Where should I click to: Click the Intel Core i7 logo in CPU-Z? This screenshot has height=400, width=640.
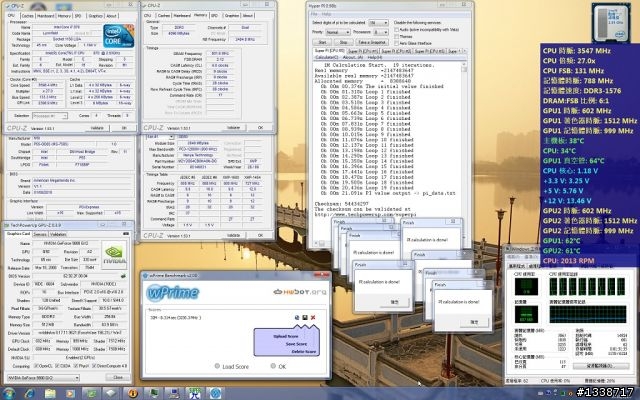click(118, 36)
